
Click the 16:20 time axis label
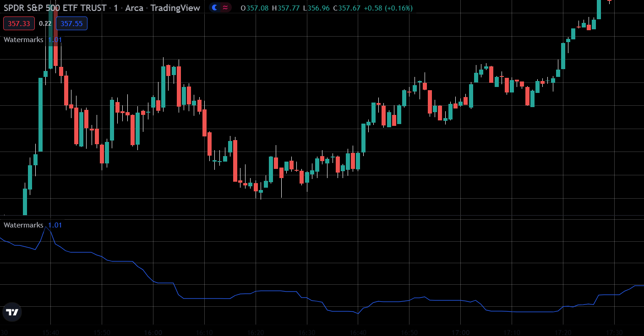[x=256, y=332]
